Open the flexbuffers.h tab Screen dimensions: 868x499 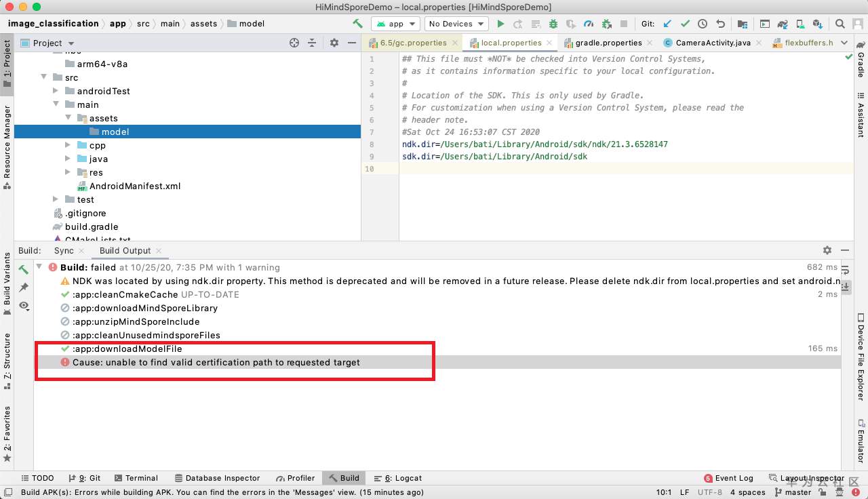point(803,43)
